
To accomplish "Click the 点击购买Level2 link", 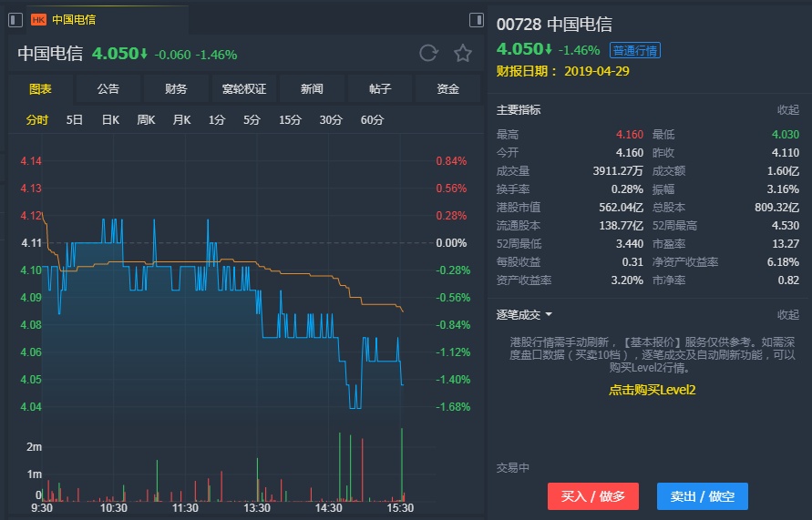I will pos(652,390).
